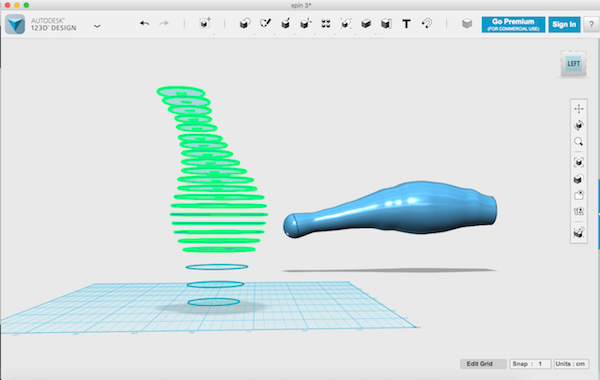
Task: Click the Go Premium button
Action: click(513, 24)
